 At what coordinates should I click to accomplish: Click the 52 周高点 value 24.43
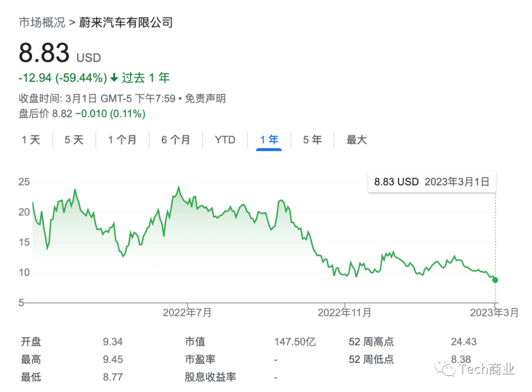pos(464,342)
